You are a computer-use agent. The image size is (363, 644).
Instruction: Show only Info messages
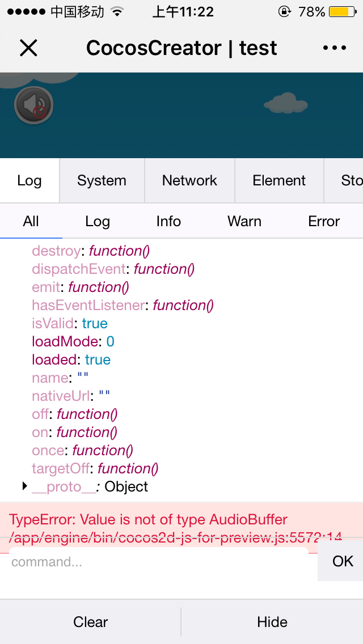(168, 222)
